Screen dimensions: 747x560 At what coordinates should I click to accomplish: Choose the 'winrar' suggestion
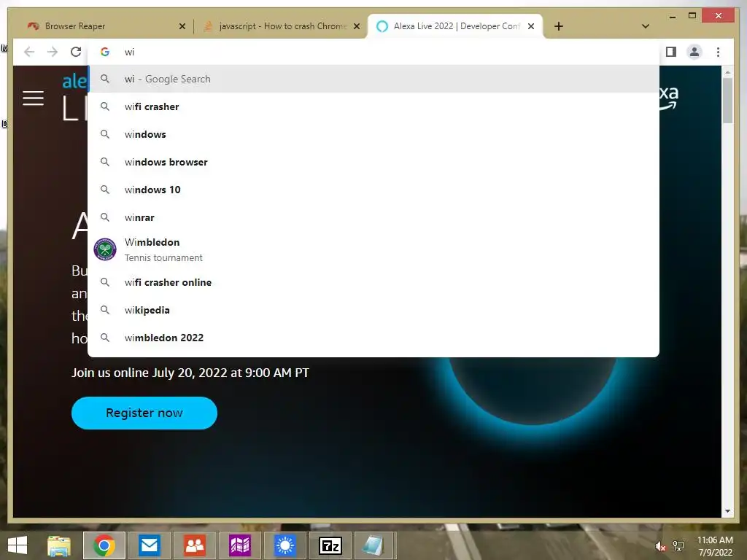(x=373, y=217)
